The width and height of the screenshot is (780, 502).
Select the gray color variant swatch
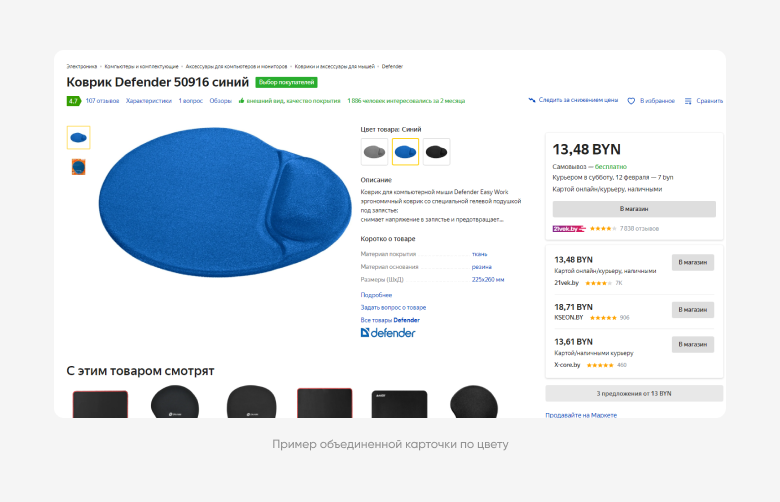coord(374,152)
